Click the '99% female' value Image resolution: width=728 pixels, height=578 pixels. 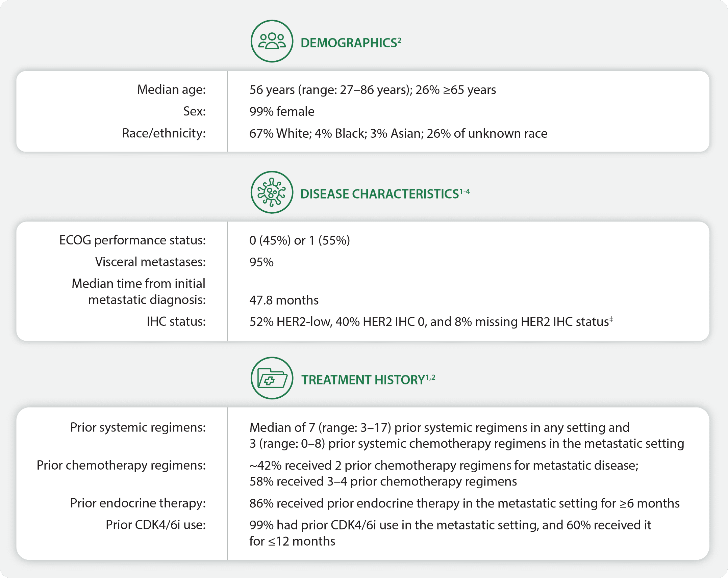(x=282, y=111)
